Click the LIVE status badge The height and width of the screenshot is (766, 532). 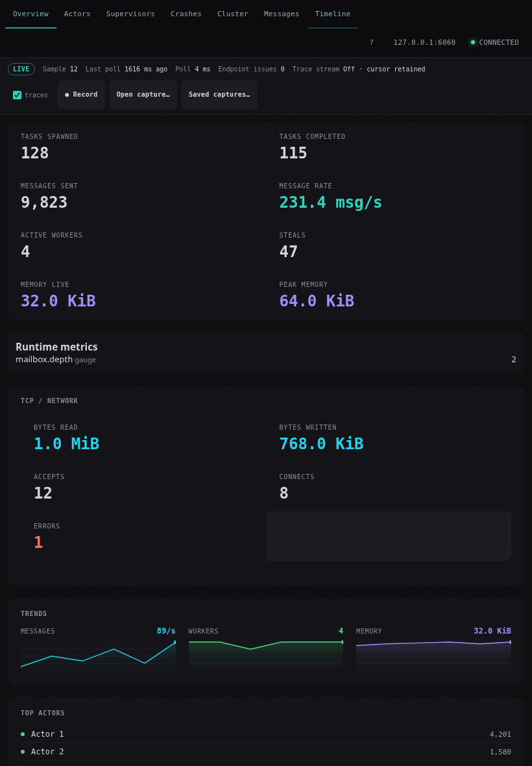pyautogui.click(x=21, y=69)
